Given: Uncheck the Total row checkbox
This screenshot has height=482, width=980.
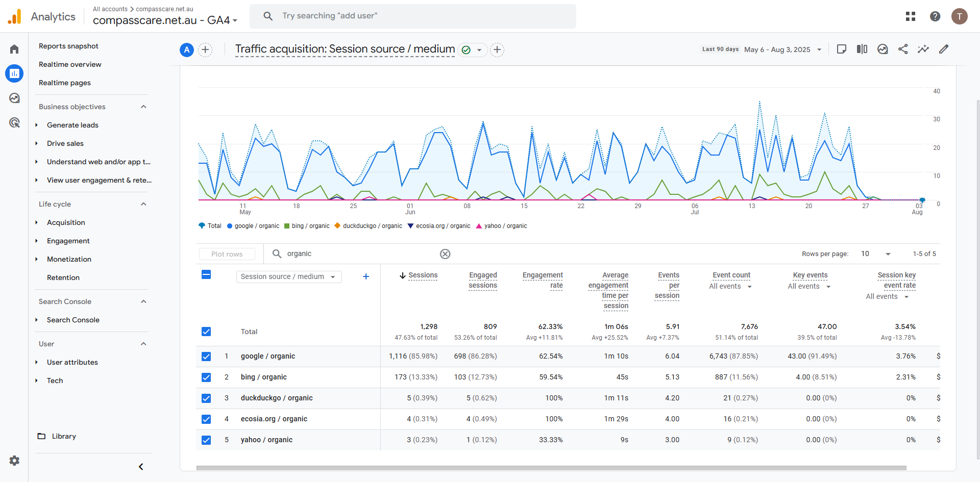Looking at the screenshot, I should click(206, 332).
